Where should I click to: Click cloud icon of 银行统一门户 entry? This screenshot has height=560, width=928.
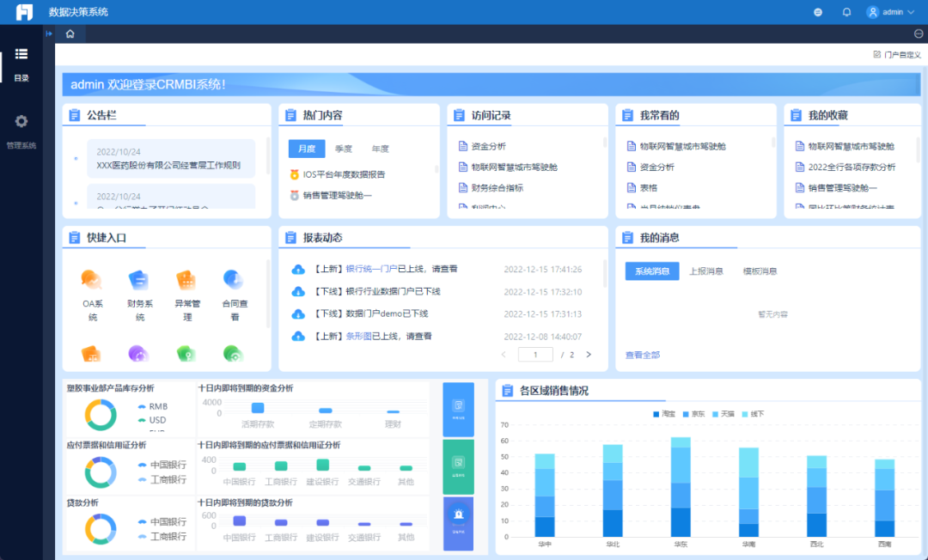[x=298, y=270]
